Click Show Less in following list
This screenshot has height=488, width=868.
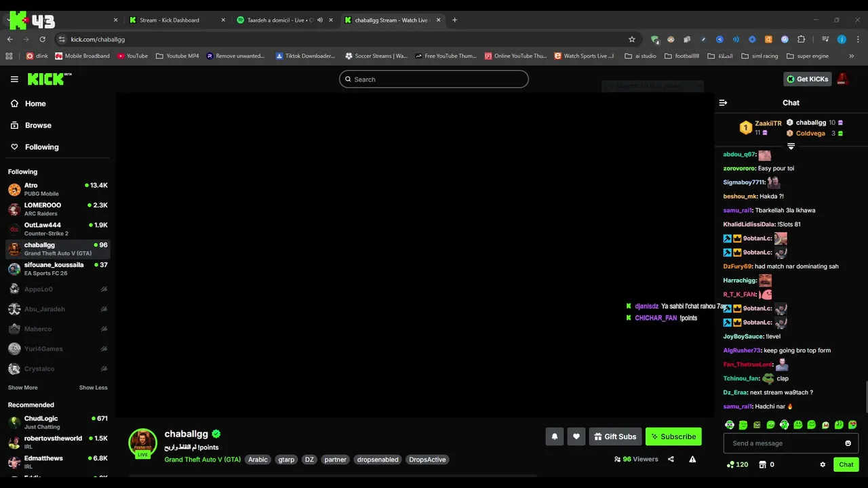94,388
